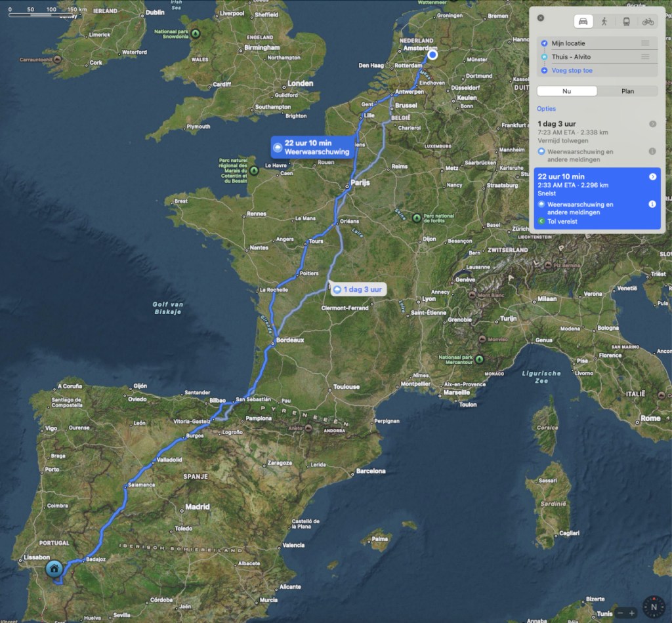Zoom in with the plus button
Viewport: 672px width, 623px height.
click(x=632, y=613)
